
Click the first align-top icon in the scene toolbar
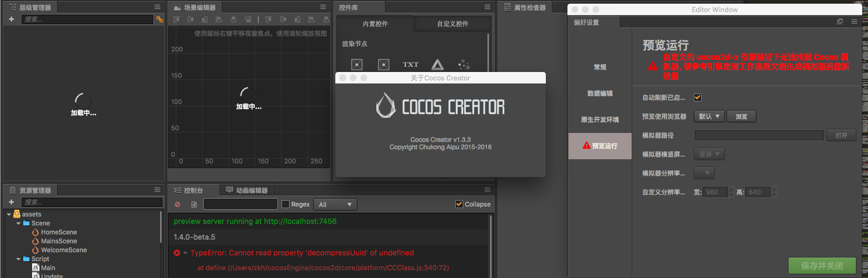point(176,19)
